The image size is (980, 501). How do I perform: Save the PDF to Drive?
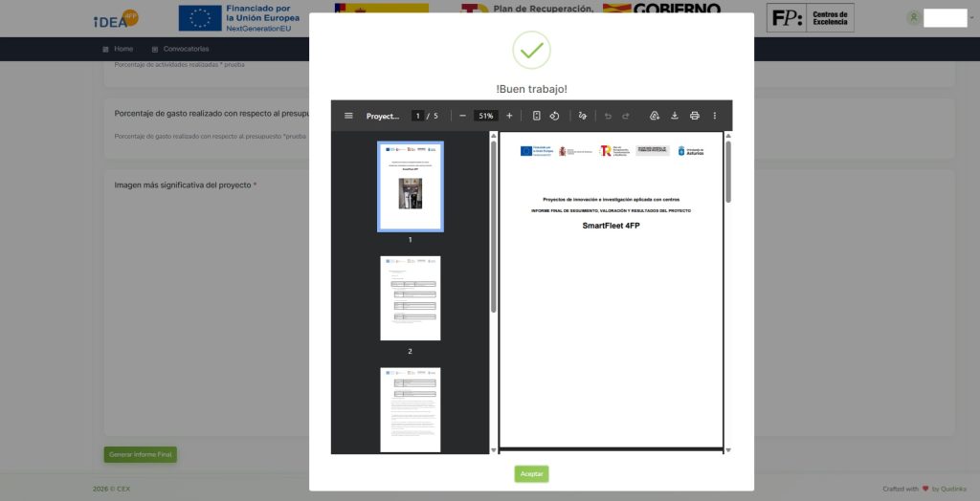point(655,116)
